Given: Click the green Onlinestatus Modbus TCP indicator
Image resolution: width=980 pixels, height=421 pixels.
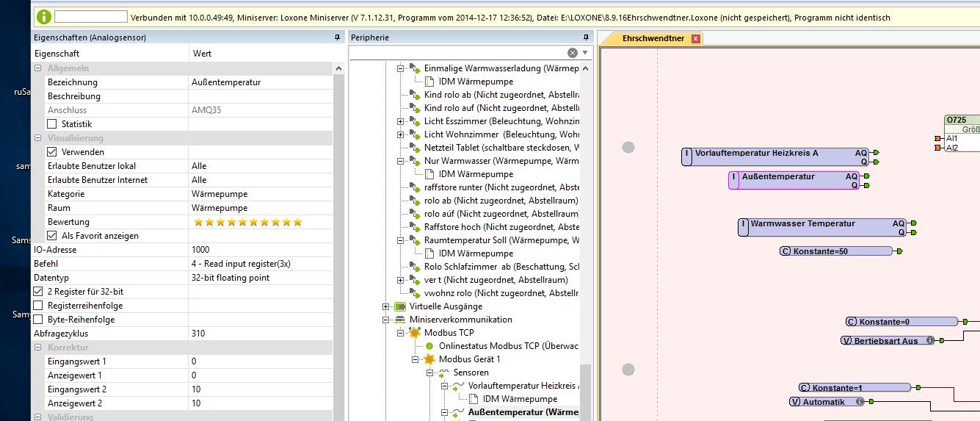Looking at the screenshot, I should 429,346.
